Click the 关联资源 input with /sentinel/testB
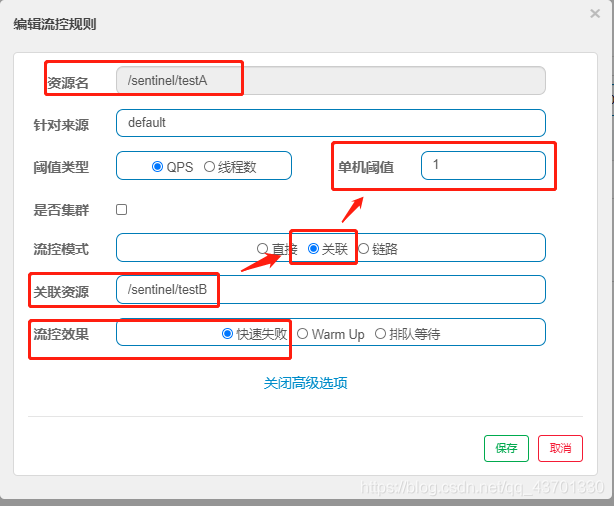Image resolution: width=614 pixels, height=506 pixels. tap(330, 289)
